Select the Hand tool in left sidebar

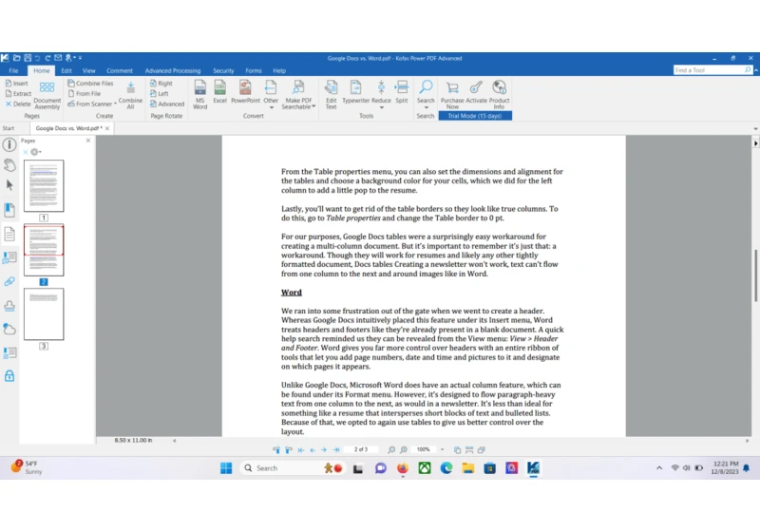[9, 164]
